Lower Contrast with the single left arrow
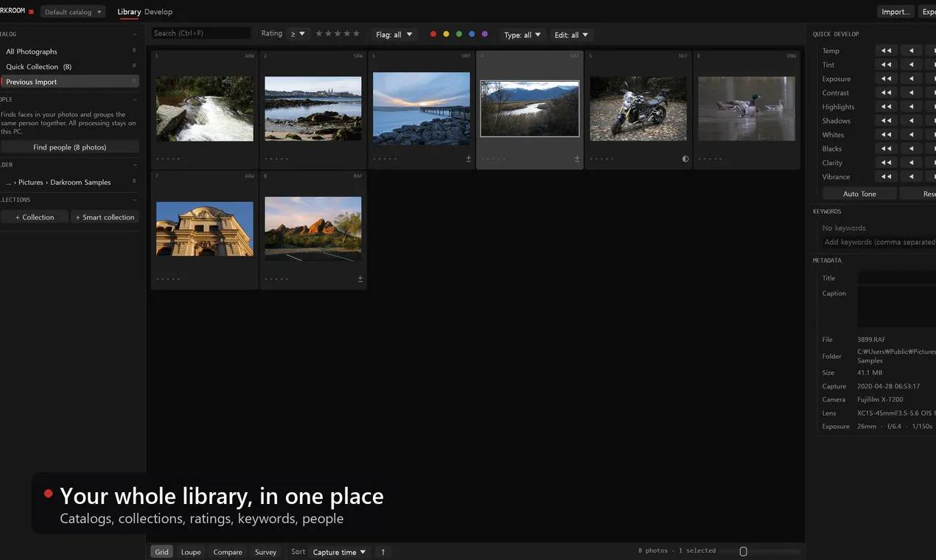Screen dimensions: 936x560 click(912, 93)
